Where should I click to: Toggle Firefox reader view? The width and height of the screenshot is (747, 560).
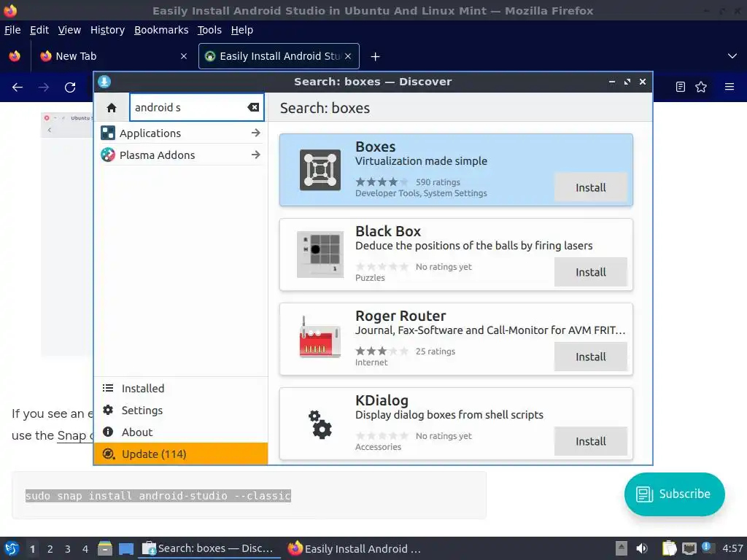click(x=681, y=87)
